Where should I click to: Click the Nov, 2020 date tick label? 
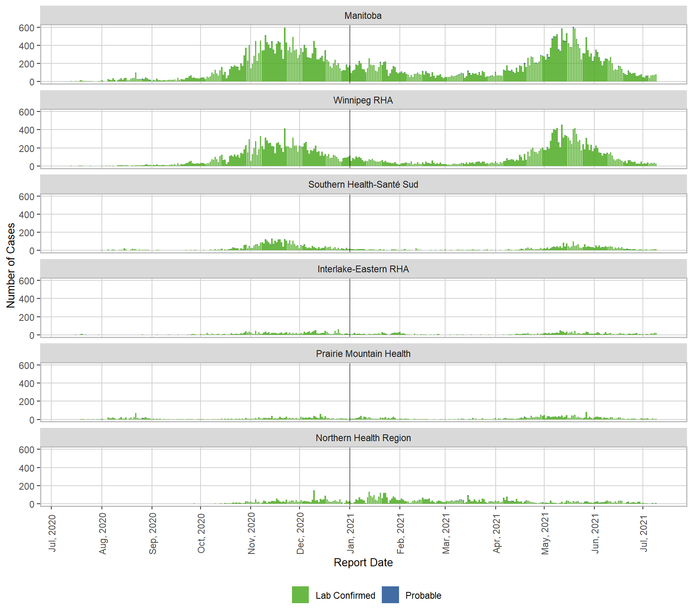(251, 533)
